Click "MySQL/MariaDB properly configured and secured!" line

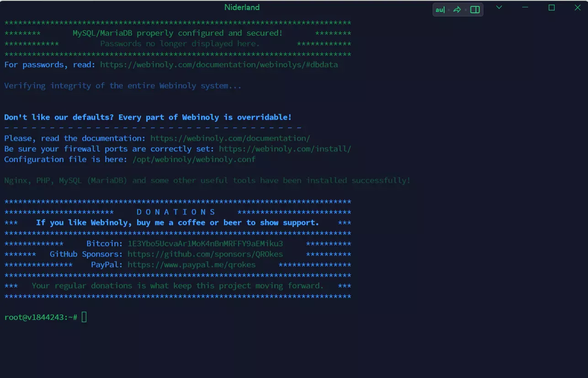coord(178,33)
